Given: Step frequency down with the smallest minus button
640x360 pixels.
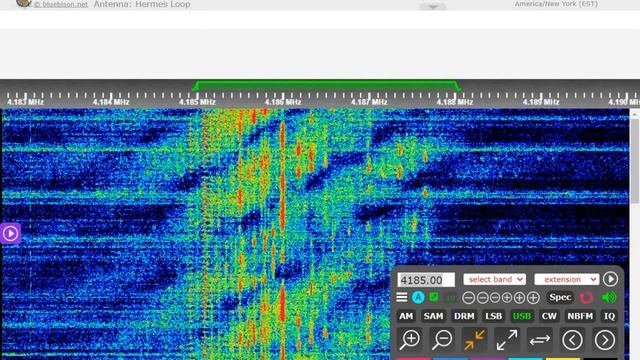Looking at the screenshot, I should pos(495,298).
